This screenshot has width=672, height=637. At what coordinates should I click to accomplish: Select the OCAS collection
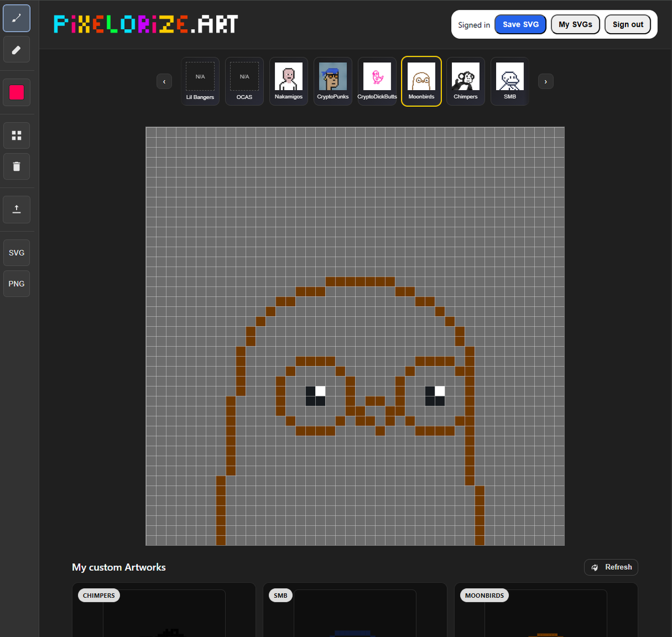[x=244, y=81]
